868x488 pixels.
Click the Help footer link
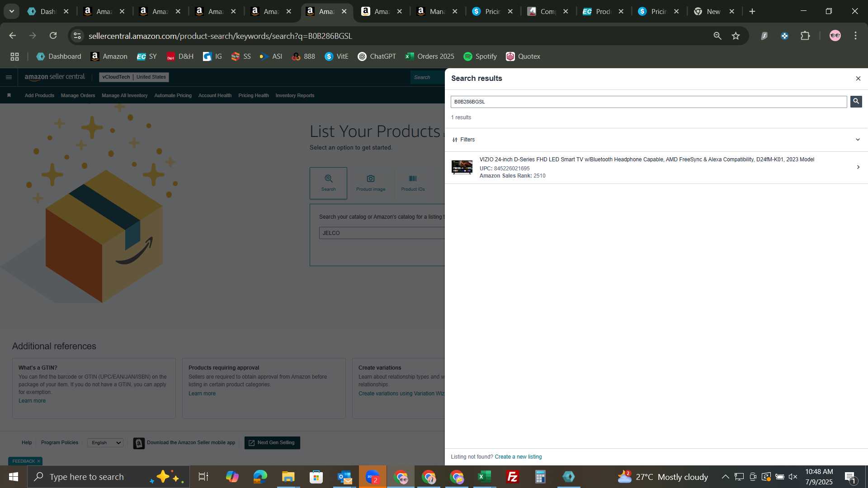coord(27,443)
